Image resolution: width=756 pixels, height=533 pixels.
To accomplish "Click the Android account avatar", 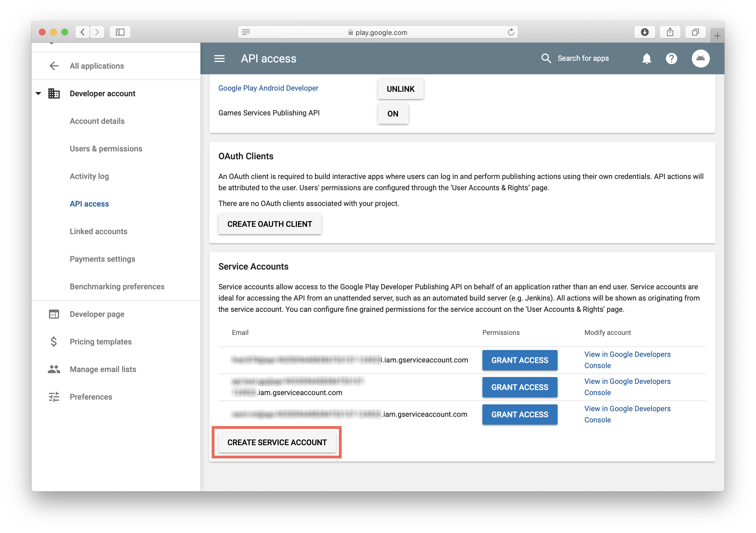I will (700, 59).
